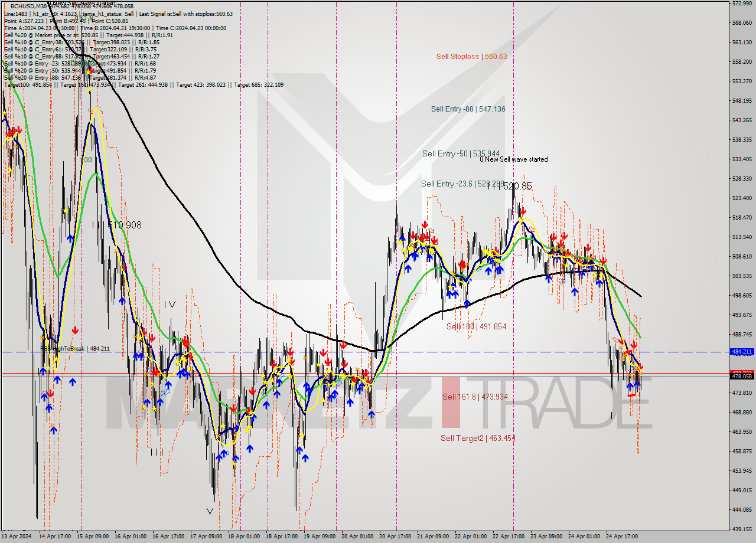This screenshot has height=543, width=756.
Task: Click the 503.535 price axis label
Action: tap(741, 276)
